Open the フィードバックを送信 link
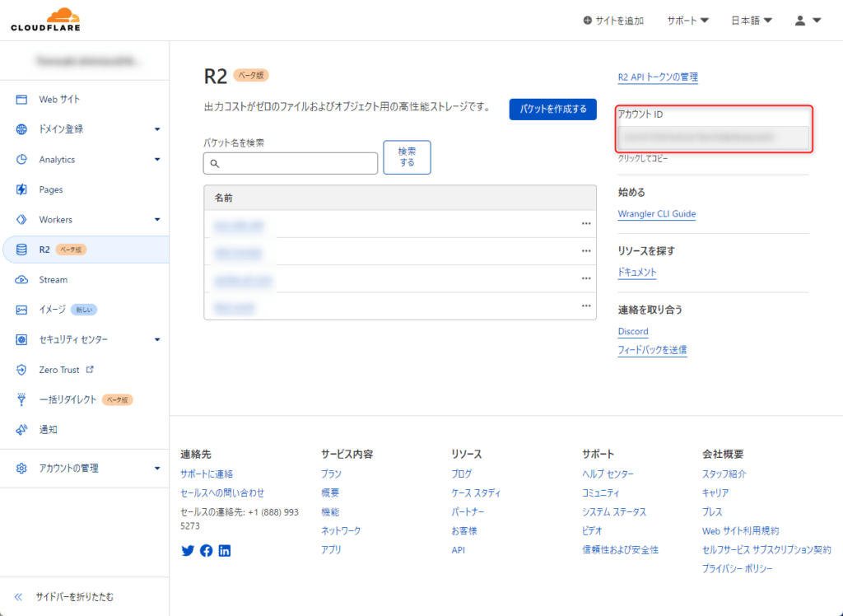Image resolution: width=843 pixels, height=616 pixels. pyautogui.click(x=652, y=350)
